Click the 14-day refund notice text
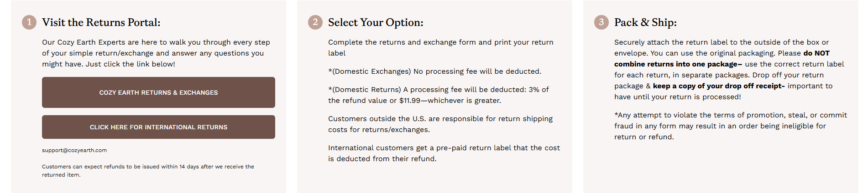 tap(148, 170)
